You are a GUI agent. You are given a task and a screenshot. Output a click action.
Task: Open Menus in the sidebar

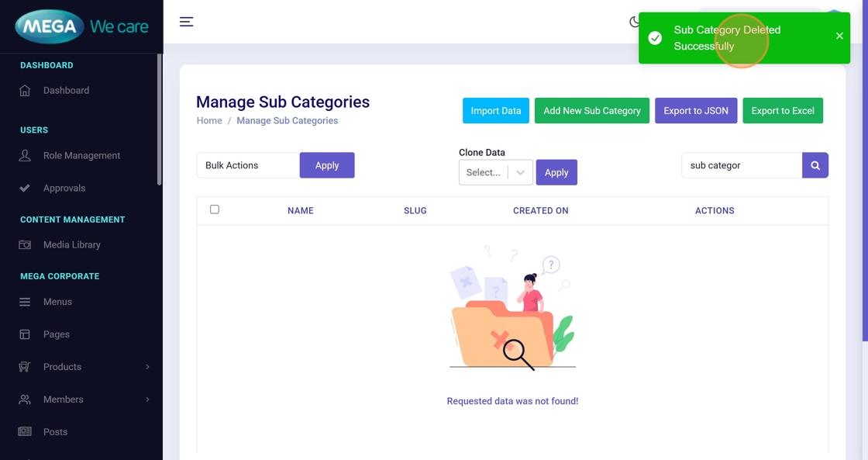57,302
